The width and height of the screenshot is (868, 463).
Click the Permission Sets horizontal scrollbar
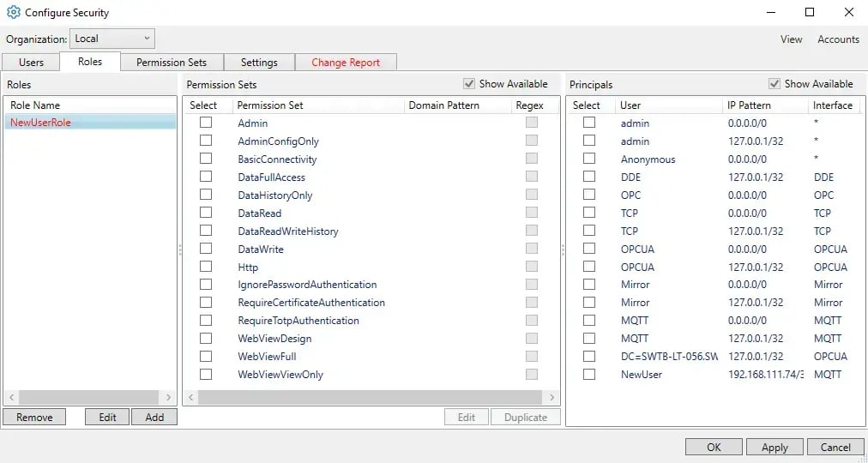pos(370,397)
